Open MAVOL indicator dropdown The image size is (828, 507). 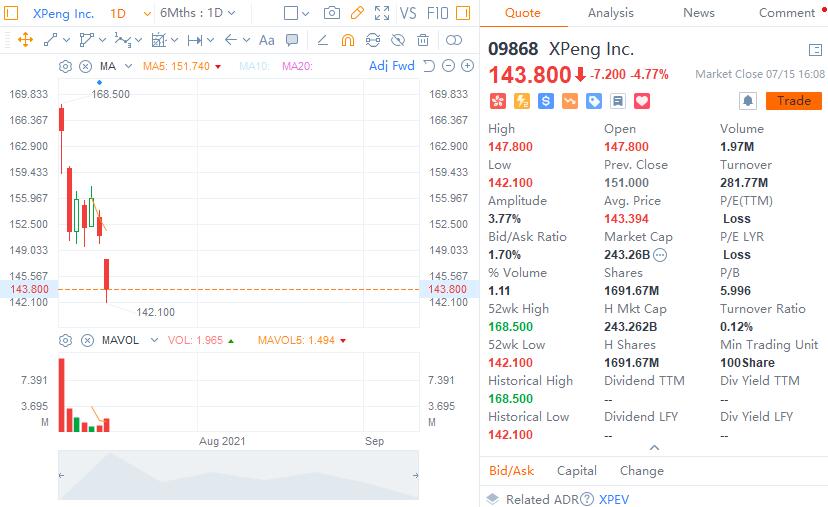(x=154, y=340)
